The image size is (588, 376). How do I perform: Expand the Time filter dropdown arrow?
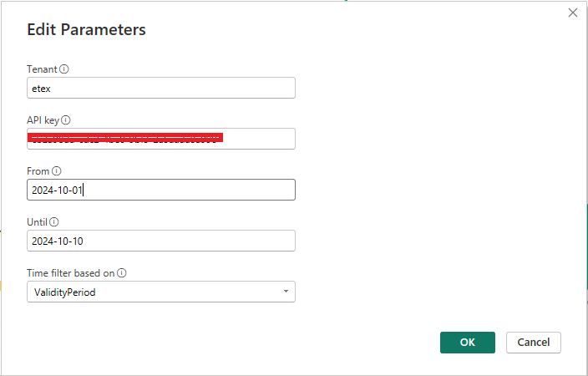[286, 292]
